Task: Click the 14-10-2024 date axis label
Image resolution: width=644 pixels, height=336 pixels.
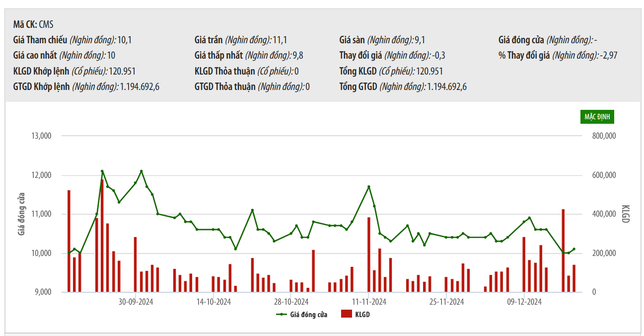Action: pyautogui.click(x=214, y=302)
